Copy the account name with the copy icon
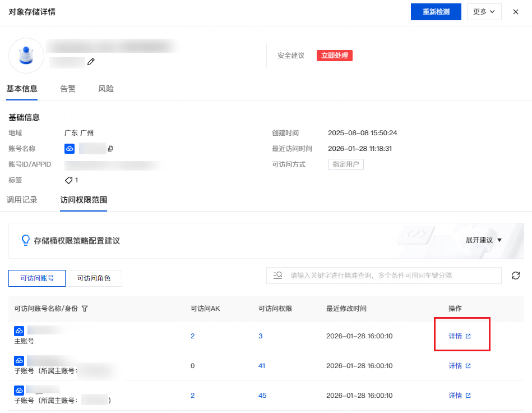Viewport: 532px width, 413px height. [x=110, y=149]
